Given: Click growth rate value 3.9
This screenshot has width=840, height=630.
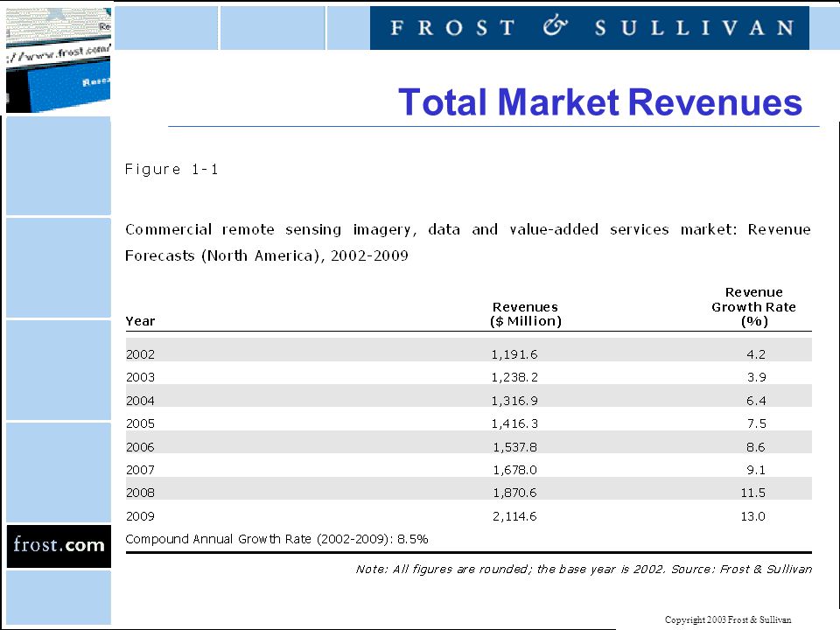Looking at the screenshot, I should [x=756, y=378].
